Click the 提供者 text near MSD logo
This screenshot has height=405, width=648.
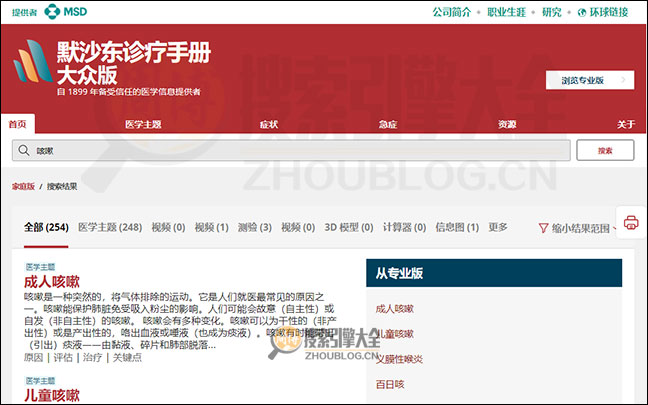coord(24,12)
